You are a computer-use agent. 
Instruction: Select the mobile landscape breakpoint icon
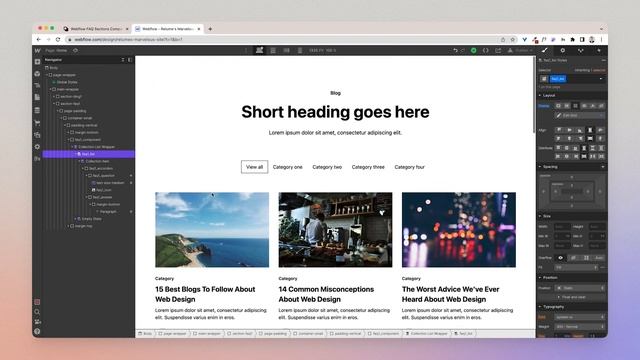click(x=287, y=50)
